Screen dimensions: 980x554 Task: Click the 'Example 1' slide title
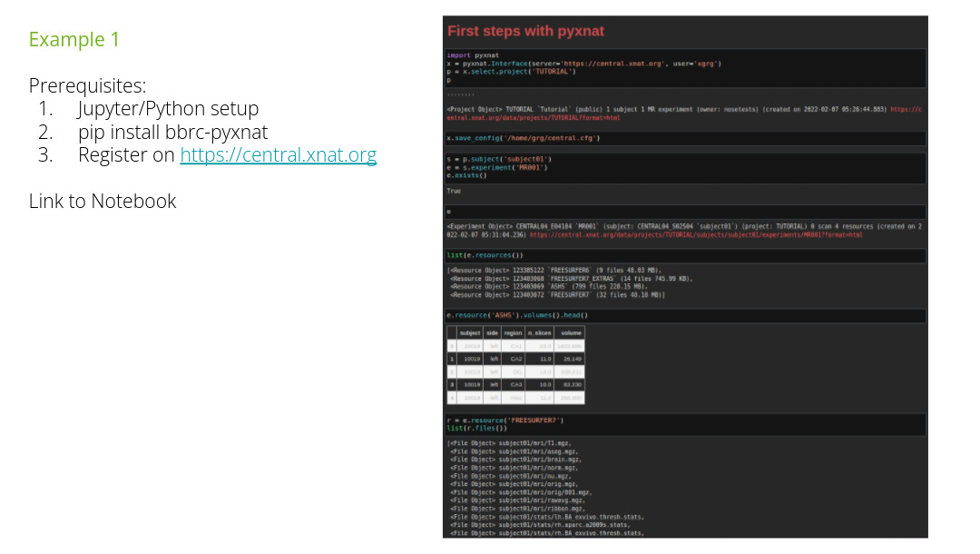click(x=73, y=40)
